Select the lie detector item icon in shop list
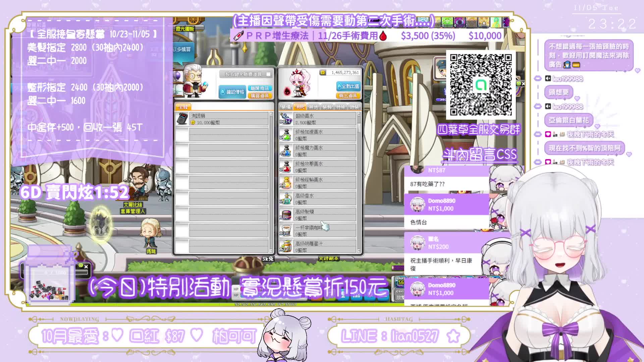This screenshot has height=362, width=644. [x=182, y=119]
